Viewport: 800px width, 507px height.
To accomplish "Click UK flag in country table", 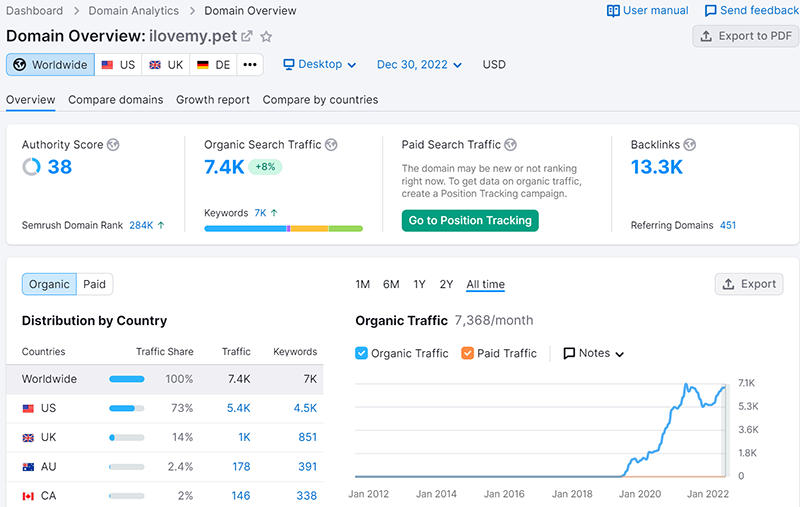I will point(29,438).
